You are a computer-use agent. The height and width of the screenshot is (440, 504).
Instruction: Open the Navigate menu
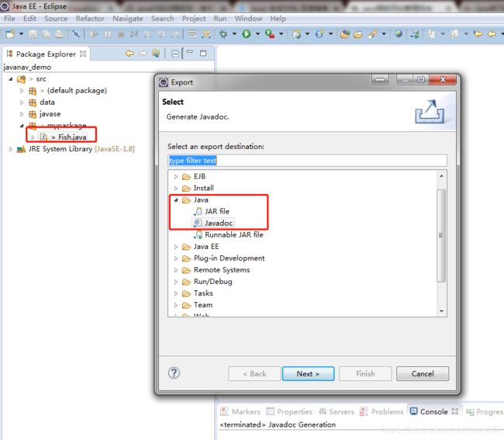click(x=128, y=19)
